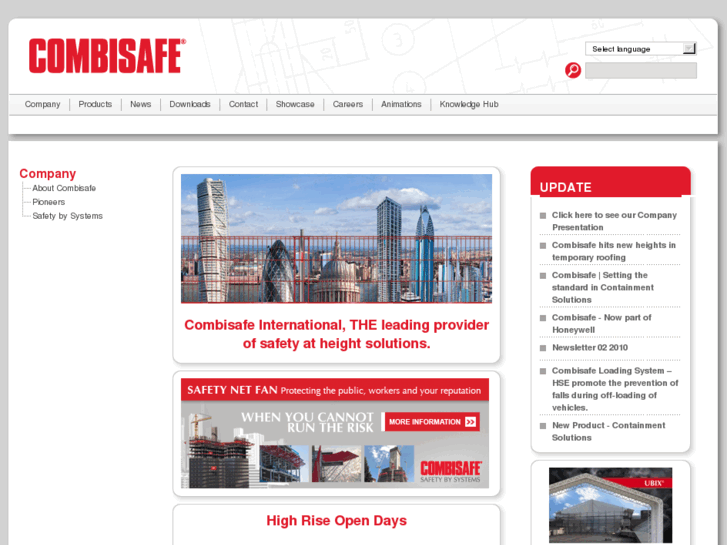This screenshot has height=545, width=727.
Task: Click the search input field
Action: (x=641, y=71)
